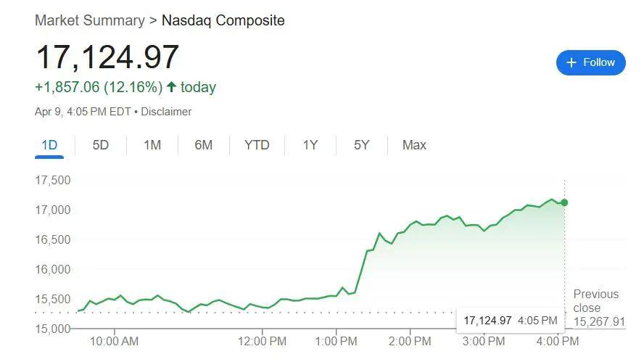Switch to the 5D tab
This screenshot has width=644, height=362.
(x=101, y=145)
